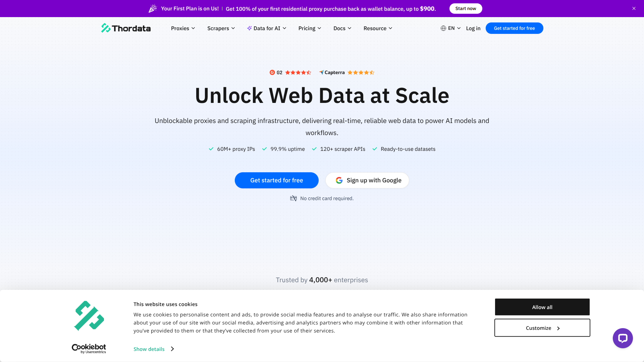
Task: Click the globe icon before EN
Action: click(443, 28)
